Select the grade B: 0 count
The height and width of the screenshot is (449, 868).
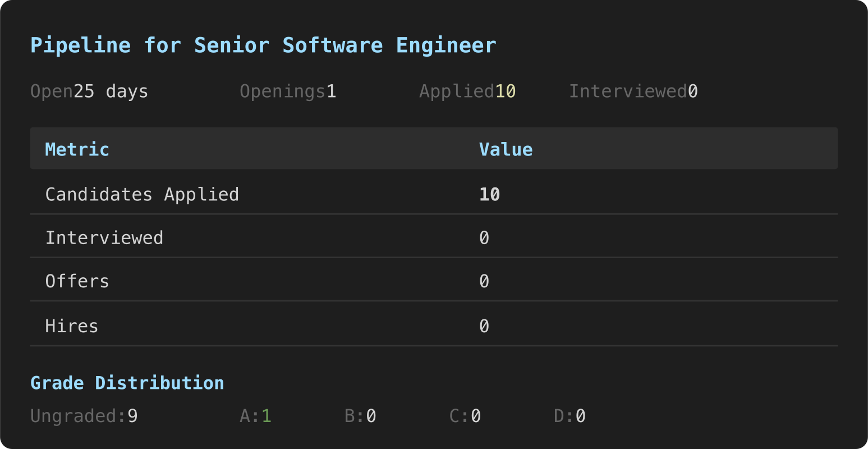coord(360,416)
